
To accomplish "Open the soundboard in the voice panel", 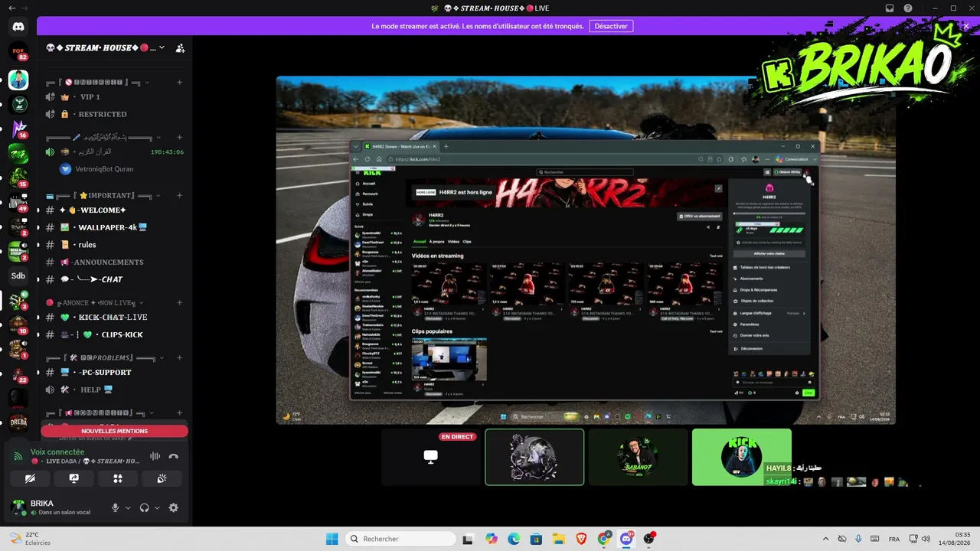I will click(x=162, y=478).
